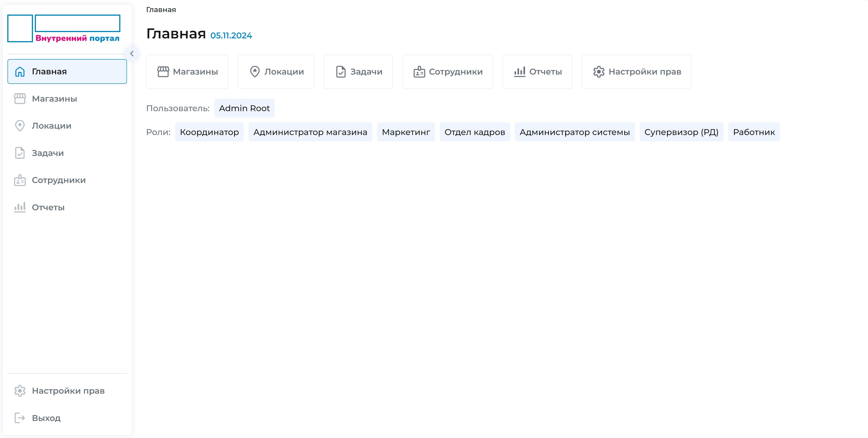Click the Администратор магазина role tag
This screenshot has width=868, height=438.
tap(310, 132)
